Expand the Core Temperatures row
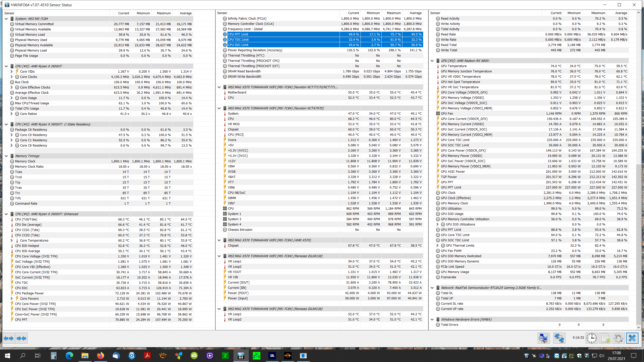Viewport: 644px width, 362px height. tap(11, 240)
